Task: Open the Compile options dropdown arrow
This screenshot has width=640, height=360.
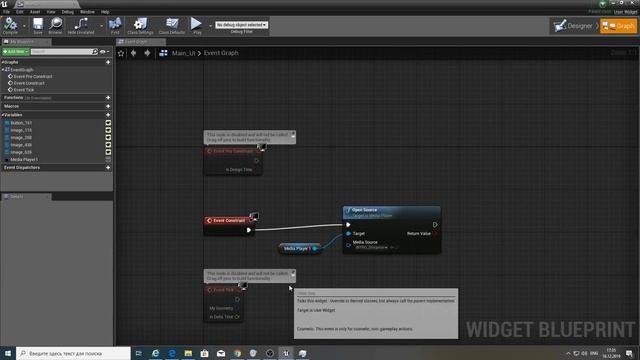Action: tap(24, 26)
